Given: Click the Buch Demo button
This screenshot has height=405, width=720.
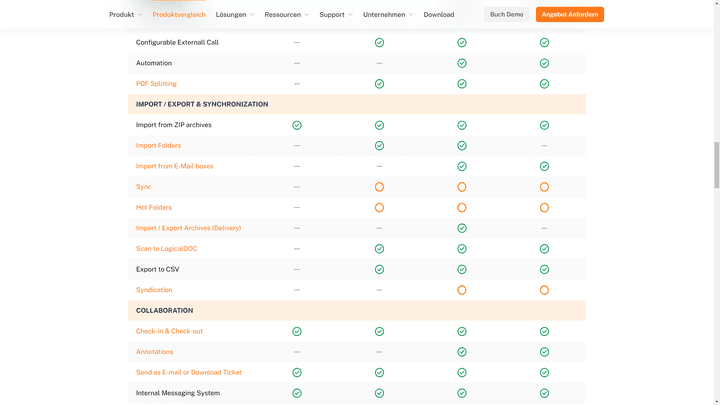Looking at the screenshot, I should 506,14.
